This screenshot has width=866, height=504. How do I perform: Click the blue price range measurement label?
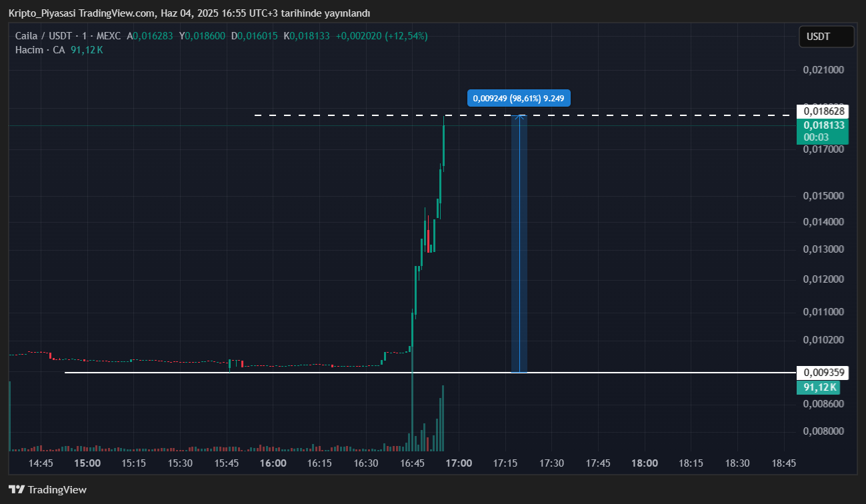point(519,98)
